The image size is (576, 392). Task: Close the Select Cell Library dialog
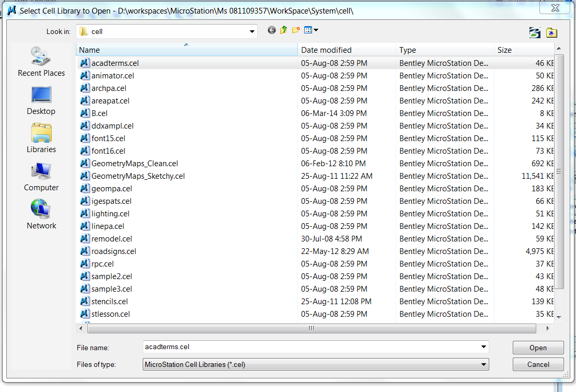556,8
